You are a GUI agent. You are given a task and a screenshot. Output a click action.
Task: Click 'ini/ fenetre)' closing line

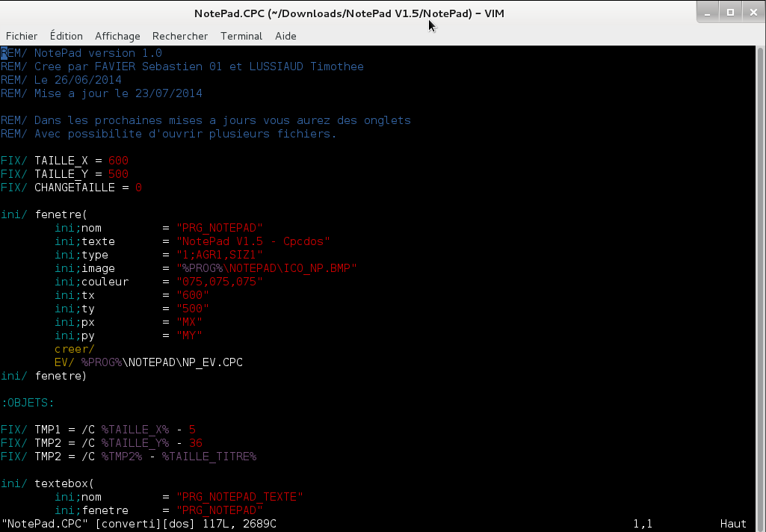pyautogui.click(x=44, y=376)
